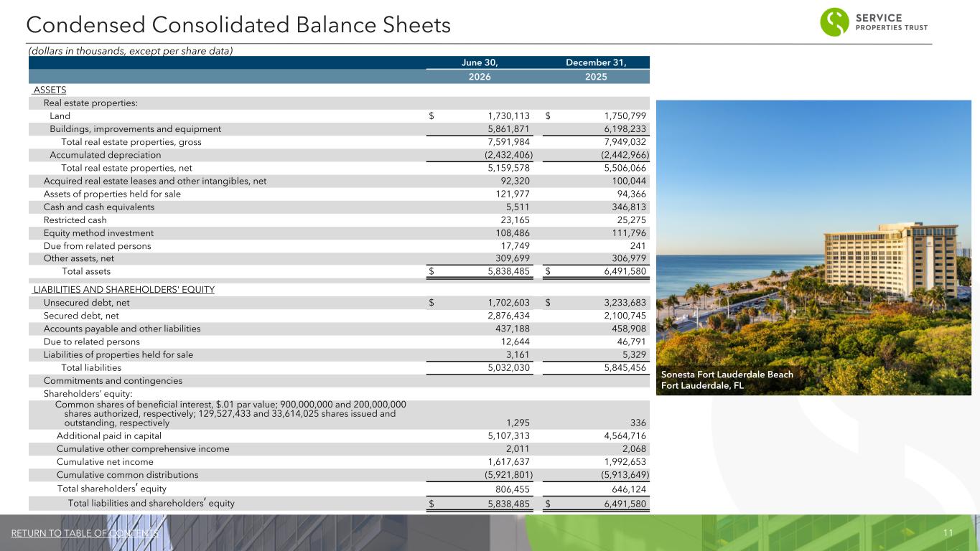The image size is (980, 551).
Task: Select the cash value 346,813
Action: [x=630, y=207]
